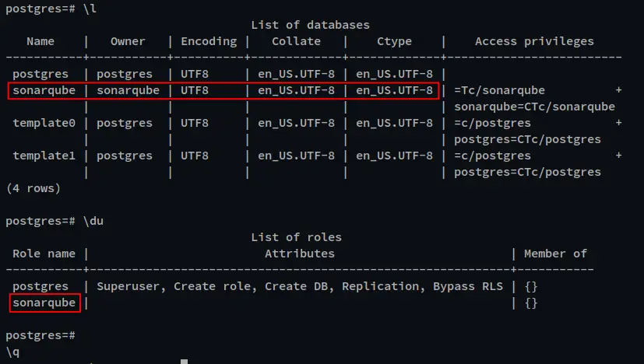
Task: Click the highlighted sonarqube role name
Action: tap(44, 303)
